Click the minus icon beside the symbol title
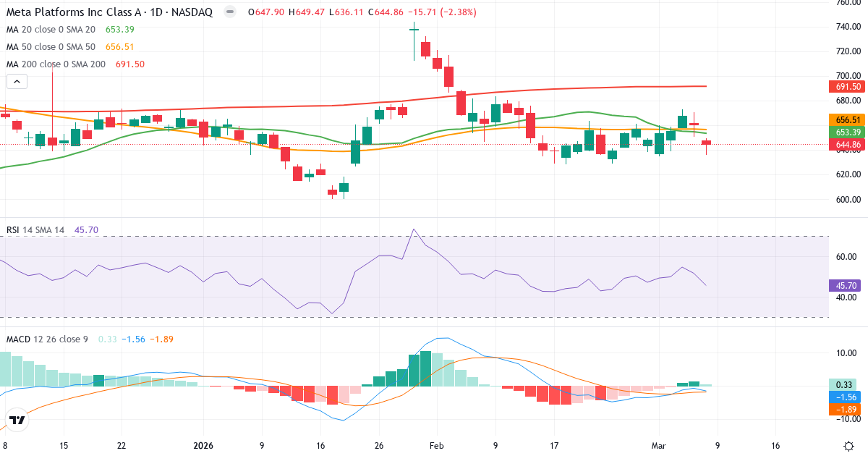The width and height of the screenshot is (868, 456). 229,12
